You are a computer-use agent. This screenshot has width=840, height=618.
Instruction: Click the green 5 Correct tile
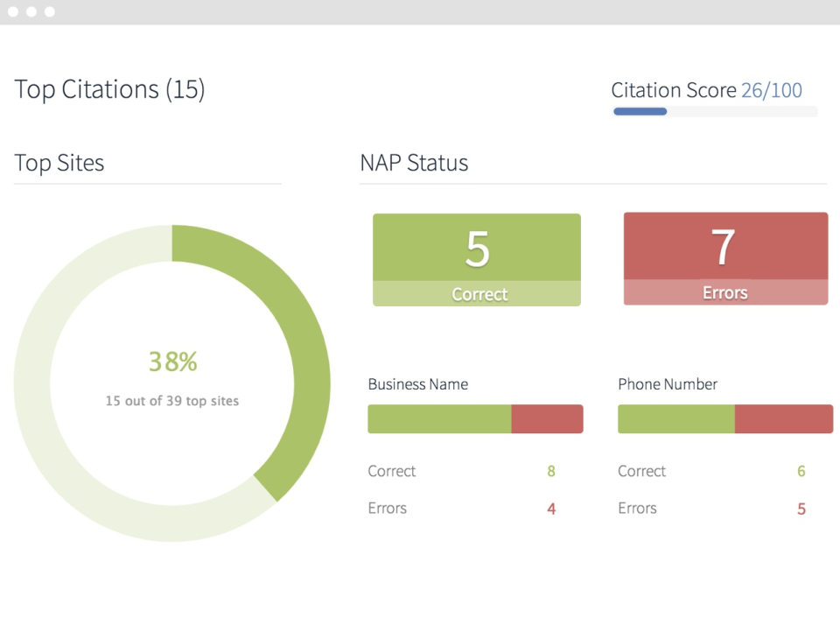point(477,260)
